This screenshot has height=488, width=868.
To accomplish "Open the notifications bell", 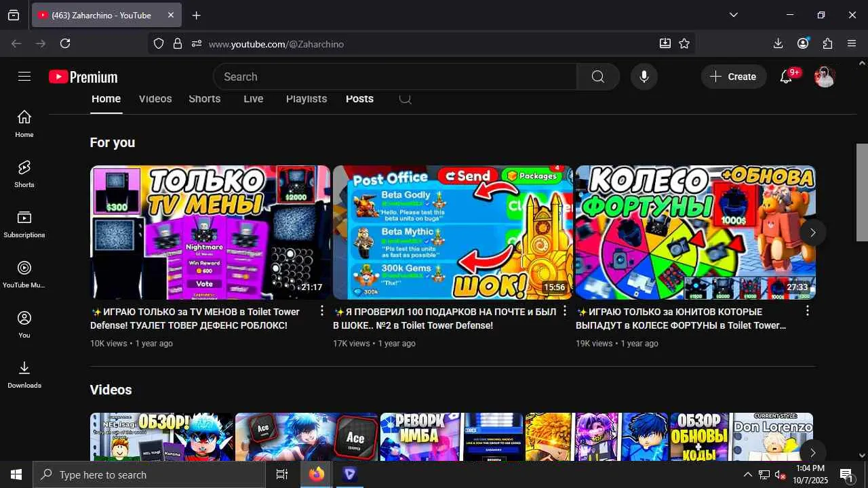I will (x=787, y=77).
